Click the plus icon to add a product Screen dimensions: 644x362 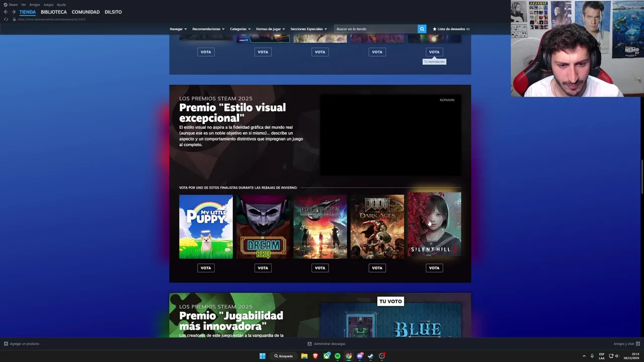click(x=6, y=344)
